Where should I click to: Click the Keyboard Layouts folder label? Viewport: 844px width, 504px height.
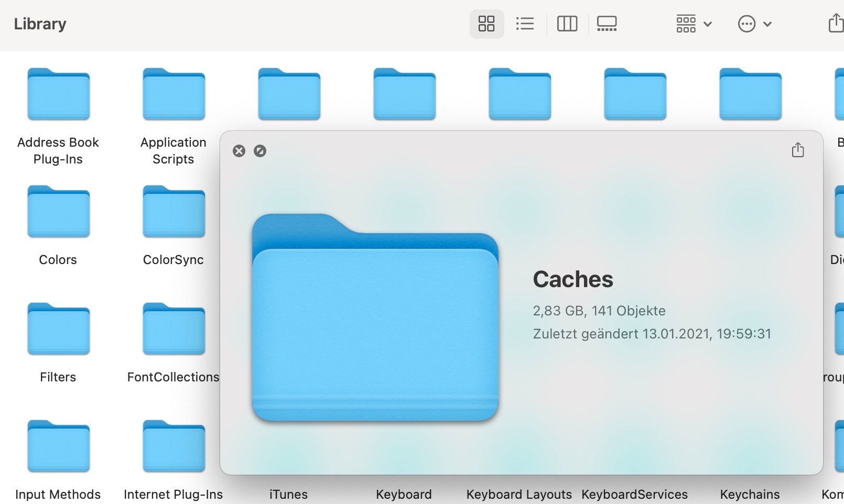point(519,494)
